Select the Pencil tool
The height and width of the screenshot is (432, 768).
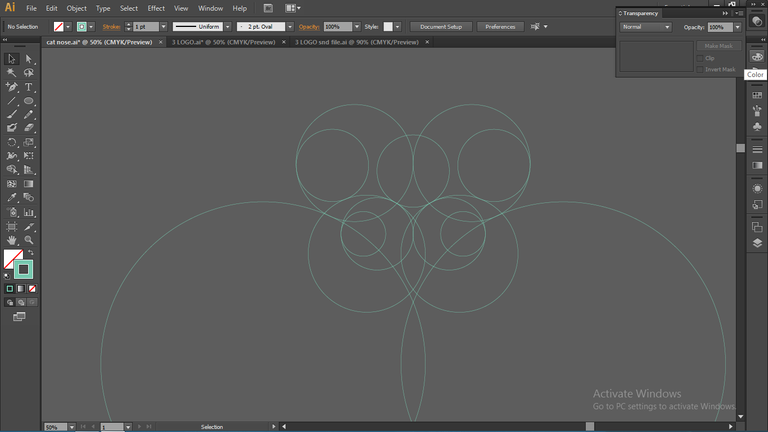(x=28, y=115)
